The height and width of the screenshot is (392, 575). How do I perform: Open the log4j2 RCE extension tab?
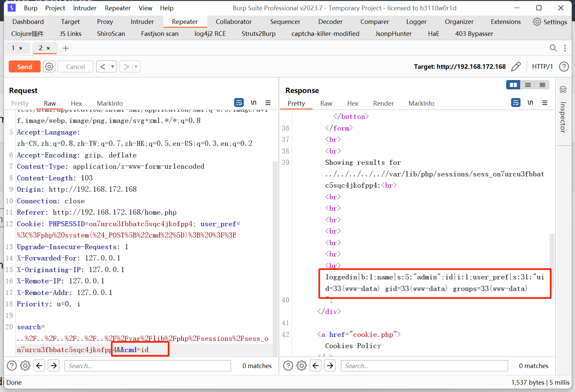(x=210, y=34)
